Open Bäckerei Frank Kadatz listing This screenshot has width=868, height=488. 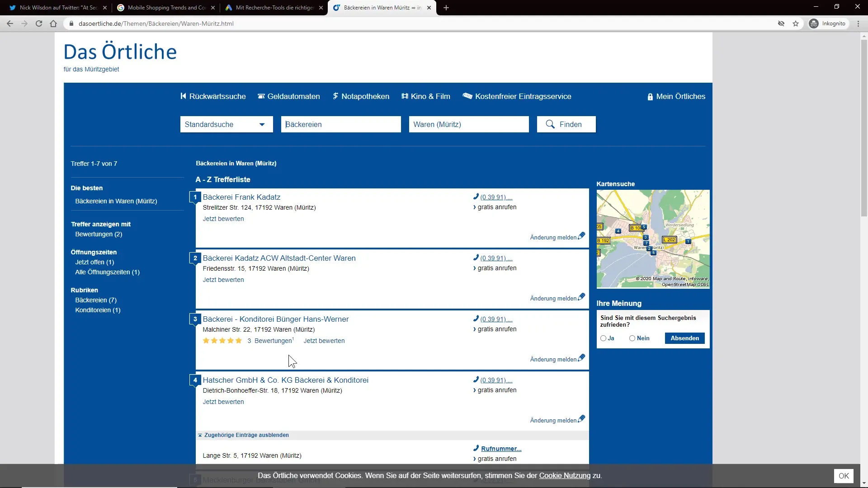pyautogui.click(x=241, y=197)
